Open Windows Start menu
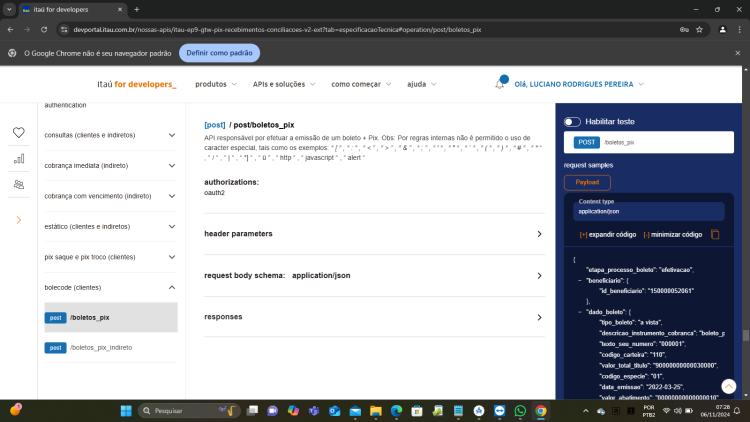Viewport: 750px width, 422px height. pyautogui.click(x=126, y=411)
